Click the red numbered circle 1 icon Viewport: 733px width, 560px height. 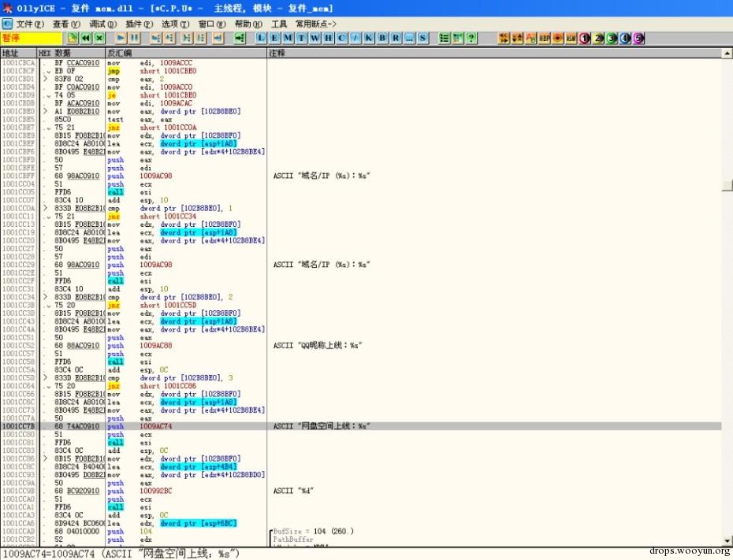(x=584, y=39)
